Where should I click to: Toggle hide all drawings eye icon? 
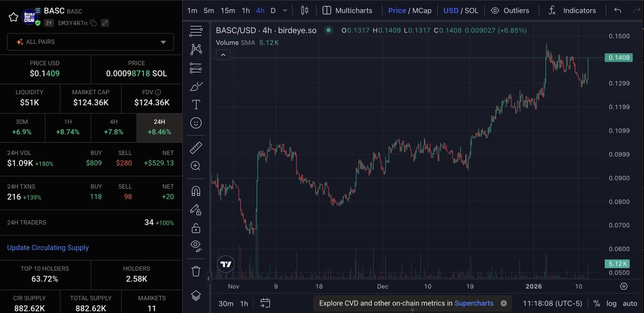[196, 246]
